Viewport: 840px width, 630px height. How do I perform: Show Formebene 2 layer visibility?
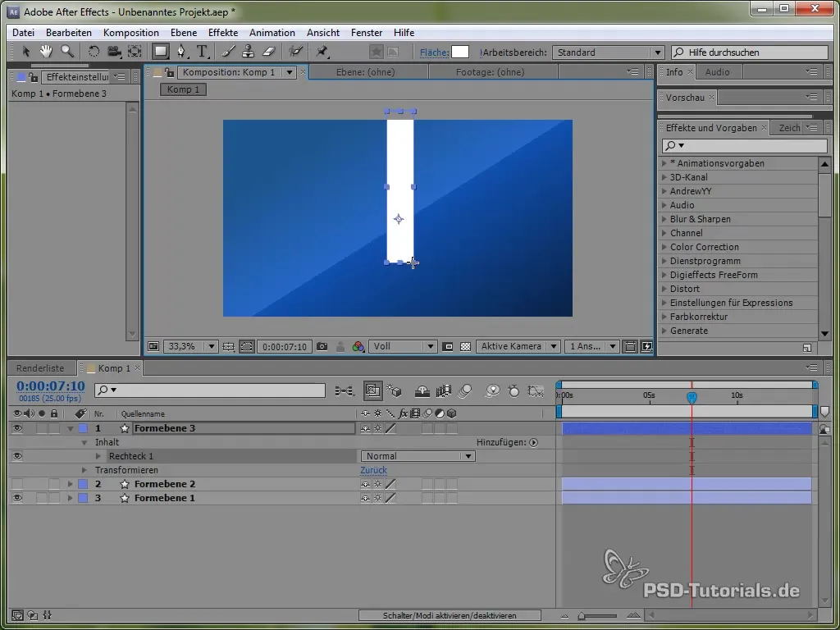click(17, 484)
